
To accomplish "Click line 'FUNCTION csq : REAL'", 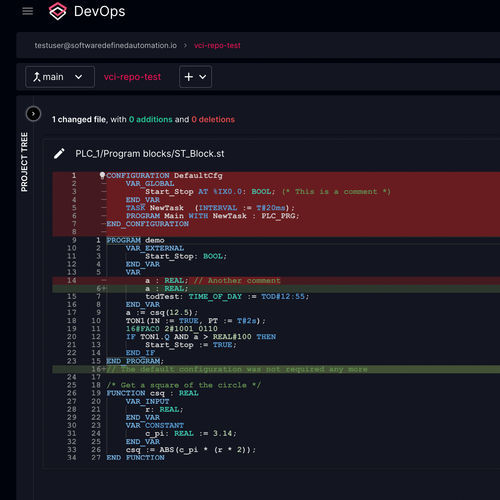I will click(152, 393).
